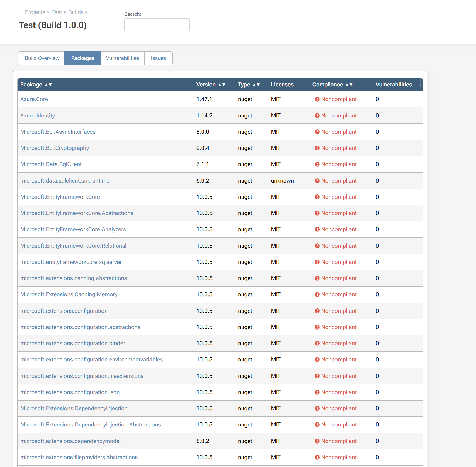Click the 'unknown' license cell

[283, 181]
